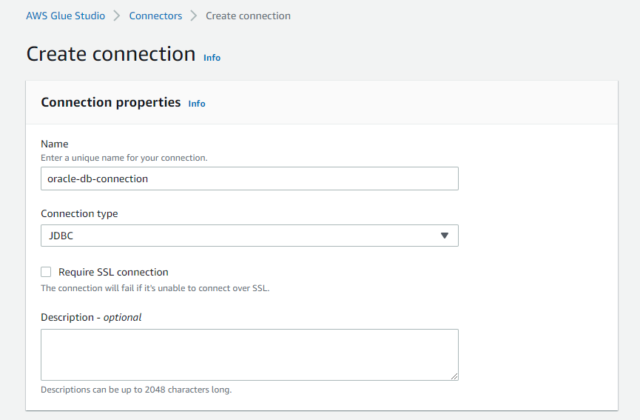The width and height of the screenshot is (640, 420).
Task: Expand the Connection type JDBC dropdown
Action: point(249,236)
